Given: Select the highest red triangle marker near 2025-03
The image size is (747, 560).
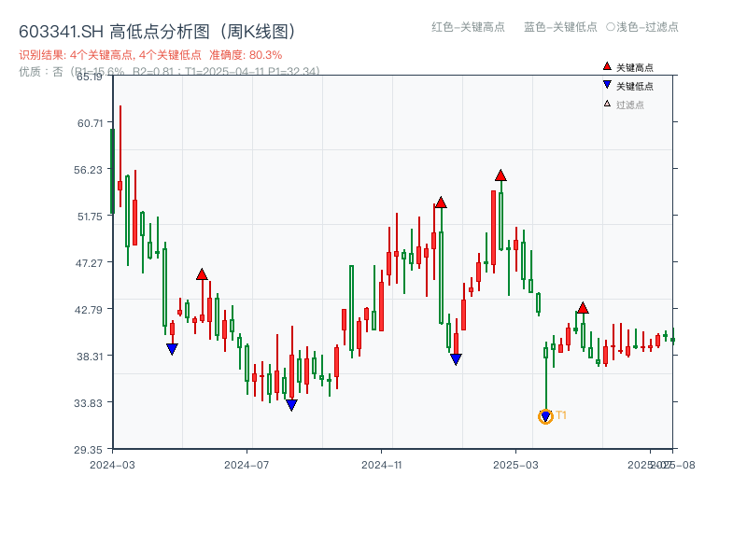Looking at the screenshot, I should (x=501, y=174).
